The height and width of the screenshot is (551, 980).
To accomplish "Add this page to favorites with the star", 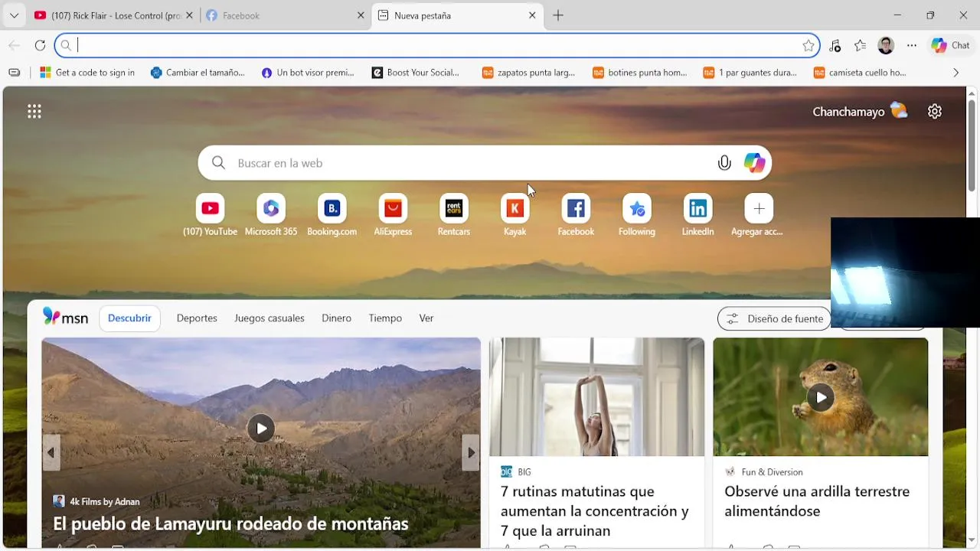I will coord(808,45).
